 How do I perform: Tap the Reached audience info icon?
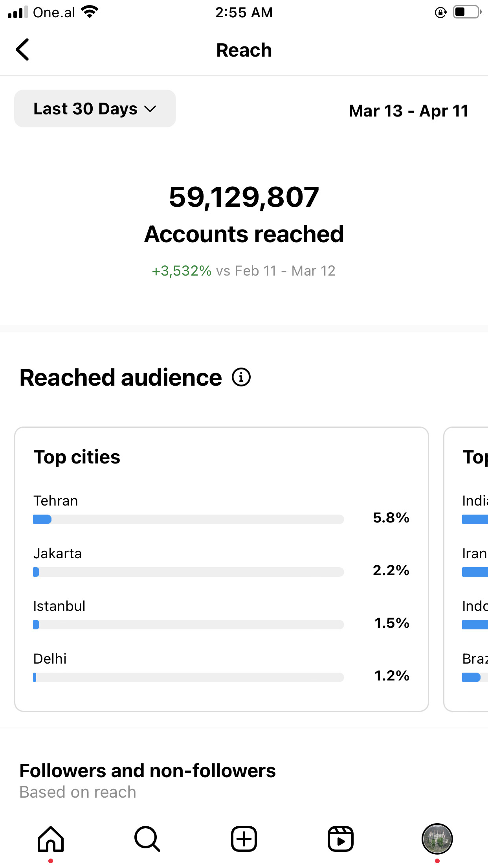tap(241, 377)
